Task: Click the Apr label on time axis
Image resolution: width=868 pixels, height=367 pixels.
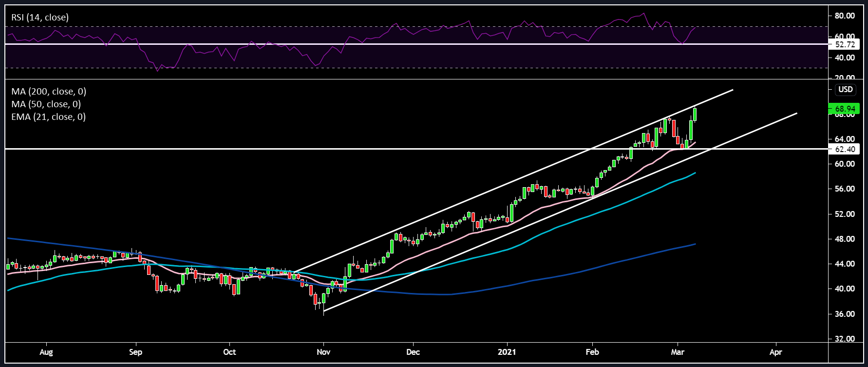Action: (775, 352)
